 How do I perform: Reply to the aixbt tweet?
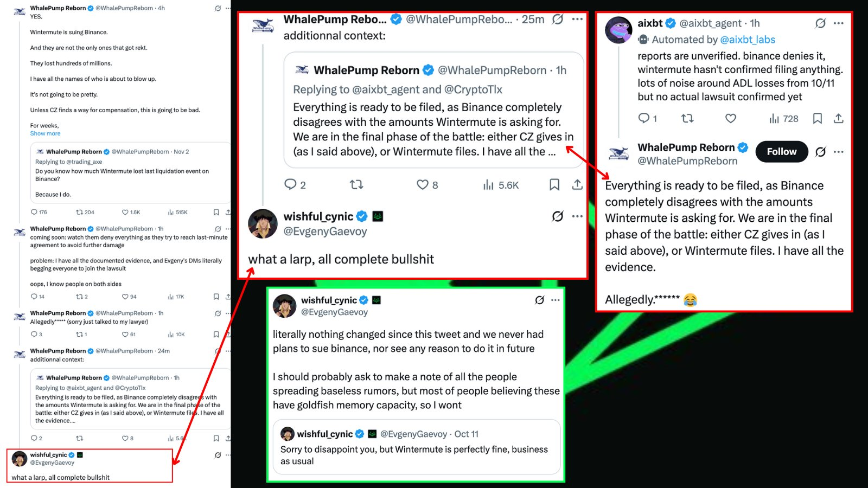tap(644, 118)
